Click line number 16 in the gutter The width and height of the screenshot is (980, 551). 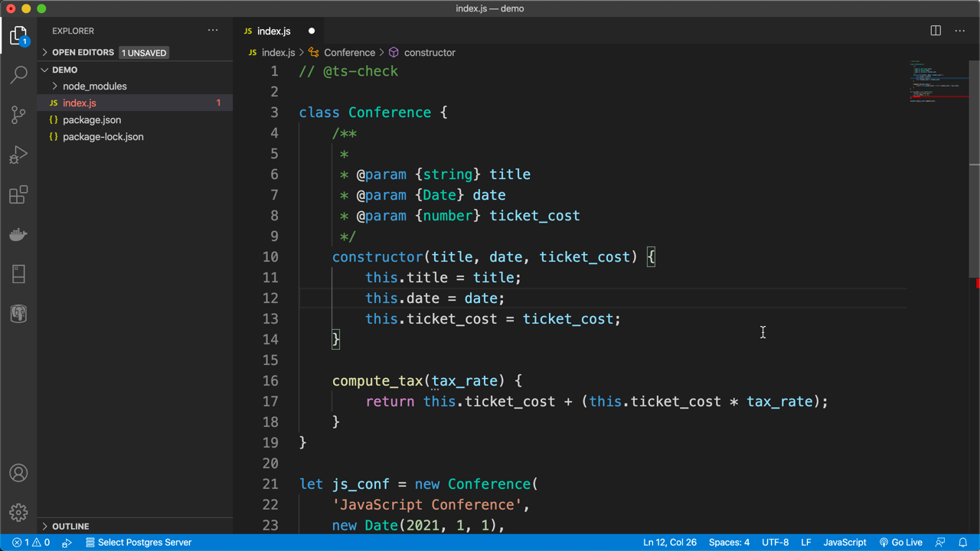click(x=270, y=380)
